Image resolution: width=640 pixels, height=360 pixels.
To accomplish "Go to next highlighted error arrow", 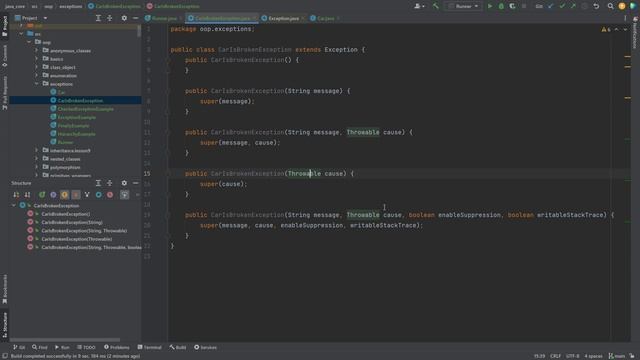I will tap(625, 29).
